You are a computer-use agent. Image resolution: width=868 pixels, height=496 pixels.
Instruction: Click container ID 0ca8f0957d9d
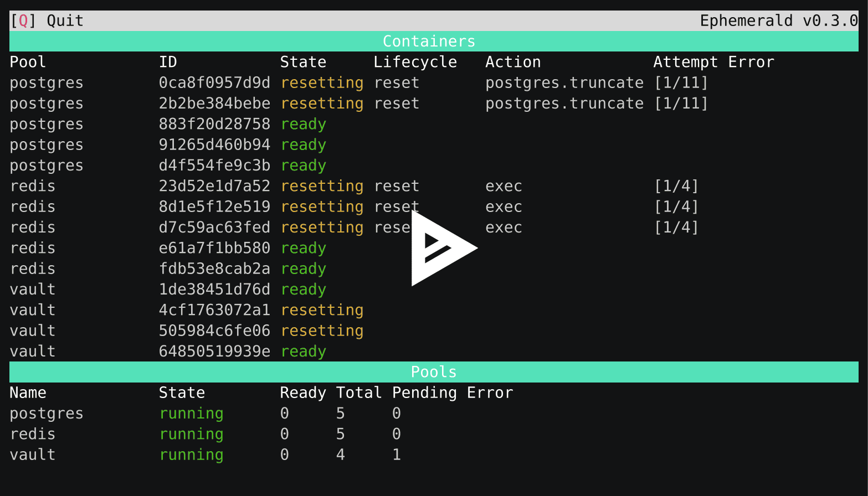coord(214,82)
